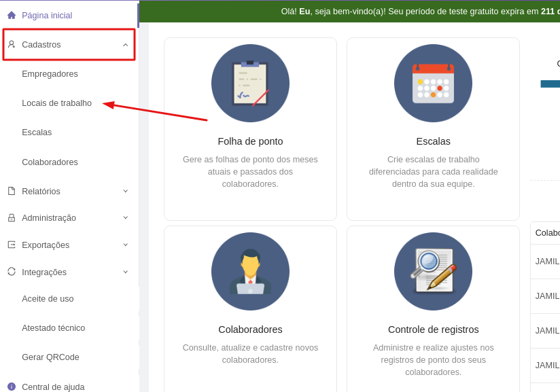Go to Atestado técnico page
The height and width of the screenshot is (392, 560).
[53, 328]
